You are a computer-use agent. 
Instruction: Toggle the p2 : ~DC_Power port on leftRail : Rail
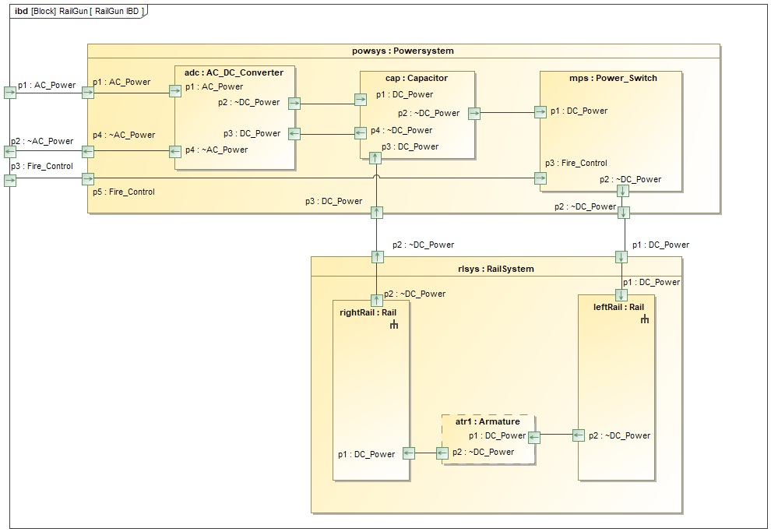coord(578,435)
